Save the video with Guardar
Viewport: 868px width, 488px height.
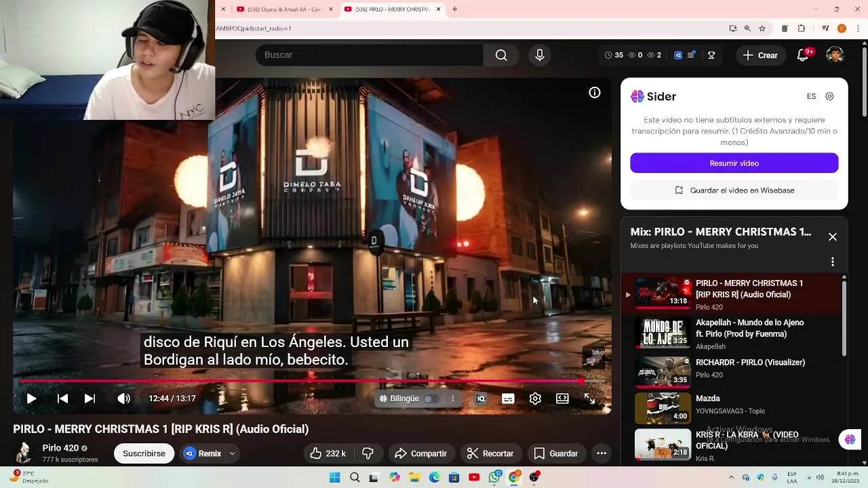pos(555,453)
